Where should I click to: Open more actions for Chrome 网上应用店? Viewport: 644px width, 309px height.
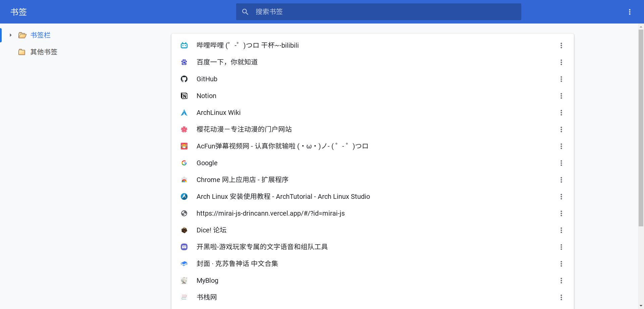(x=561, y=180)
